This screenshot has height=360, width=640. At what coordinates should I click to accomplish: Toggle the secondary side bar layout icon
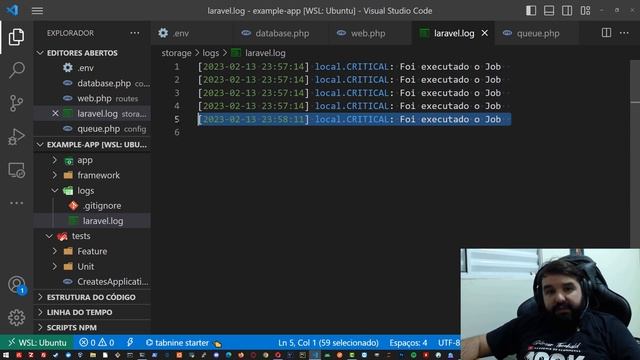[567, 11]
